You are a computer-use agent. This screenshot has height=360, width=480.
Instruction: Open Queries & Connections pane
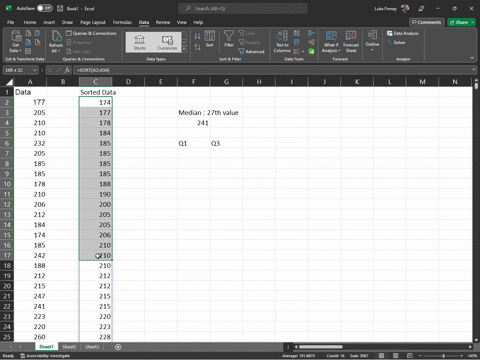[x=91, y=33]
